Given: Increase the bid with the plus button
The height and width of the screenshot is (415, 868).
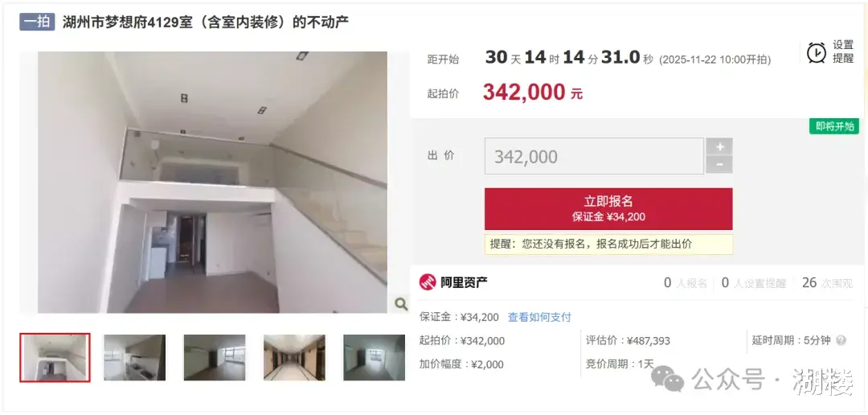Looking at the screenshot, I should (719, 146).
